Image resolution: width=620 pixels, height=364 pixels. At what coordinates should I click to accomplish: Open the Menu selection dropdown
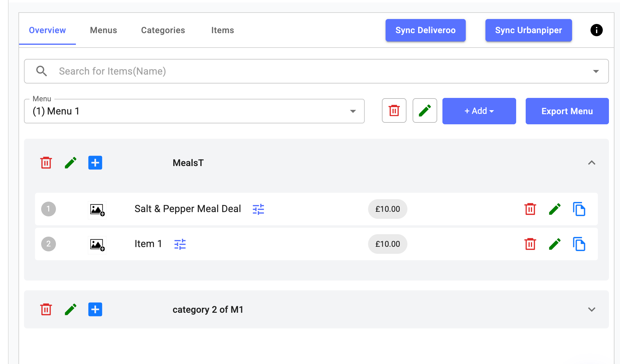194,111
